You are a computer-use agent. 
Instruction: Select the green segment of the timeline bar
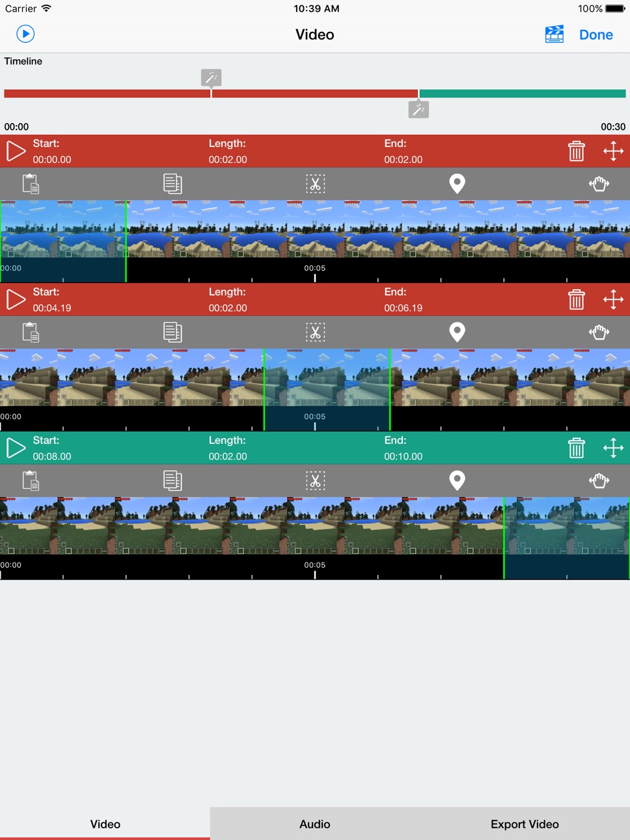(523, 94)
